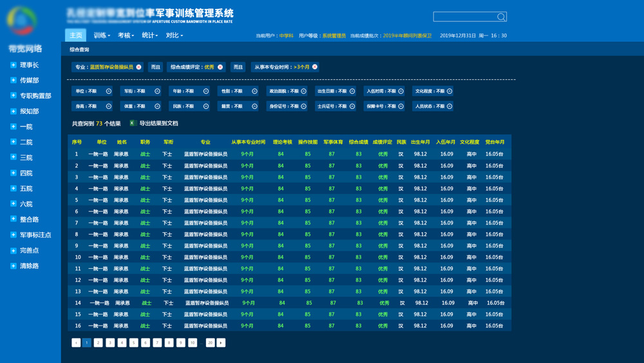Go to next results page arrow
The height and width of the screenshot is (363, 644).
(x=221, y=343)
